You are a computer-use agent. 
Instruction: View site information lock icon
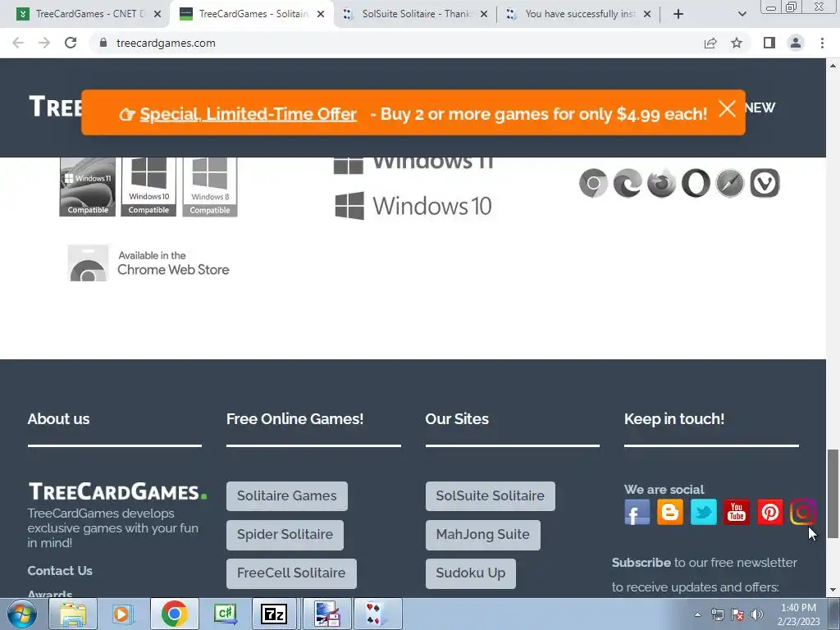103,43
